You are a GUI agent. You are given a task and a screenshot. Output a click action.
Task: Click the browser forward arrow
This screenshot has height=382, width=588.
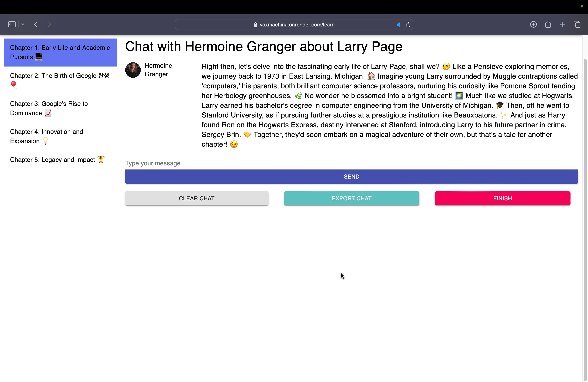click(49, 25)
